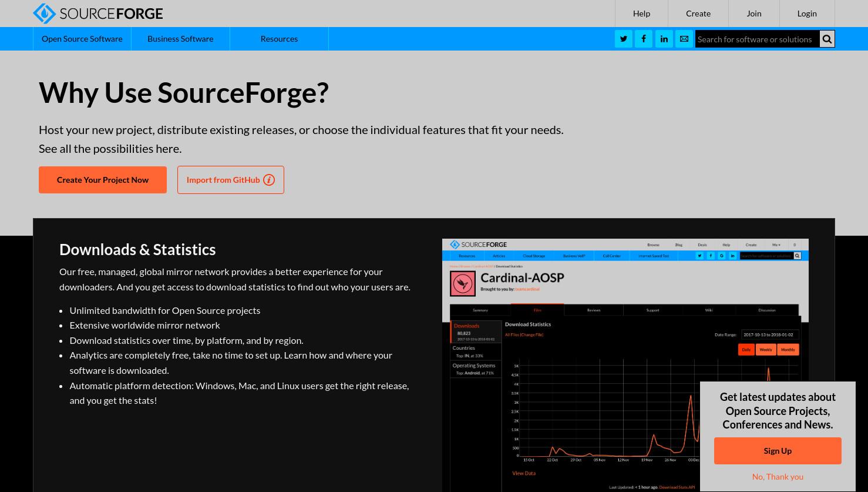The width and height of the screenshot is (868, 492).
Task: Click the info icon on Import from GitHub
Action: (269, 180)
